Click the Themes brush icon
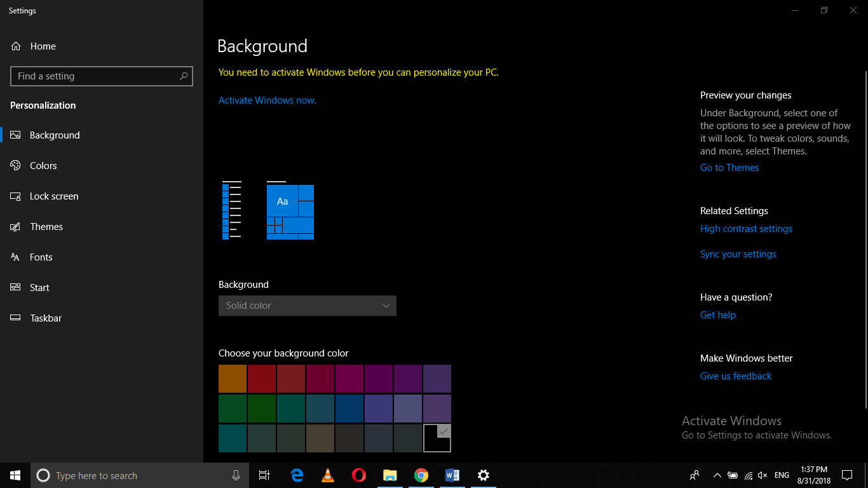This screenshot has width=868, height=488. (16, 227)
